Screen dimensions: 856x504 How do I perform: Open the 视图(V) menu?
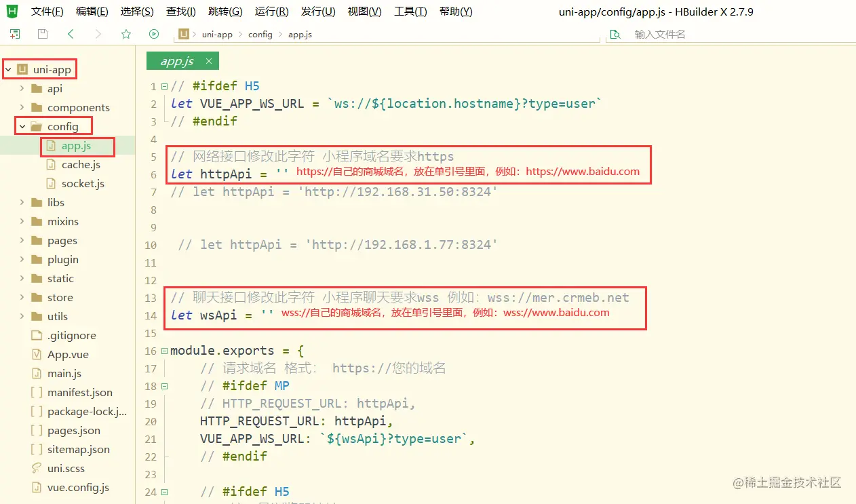364,12
